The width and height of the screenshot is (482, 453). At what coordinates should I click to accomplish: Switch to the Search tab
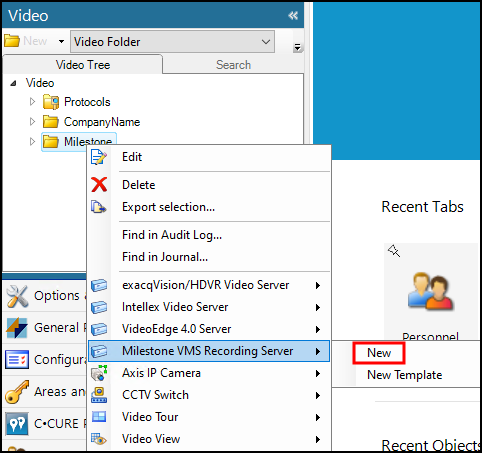coord(233,65)
